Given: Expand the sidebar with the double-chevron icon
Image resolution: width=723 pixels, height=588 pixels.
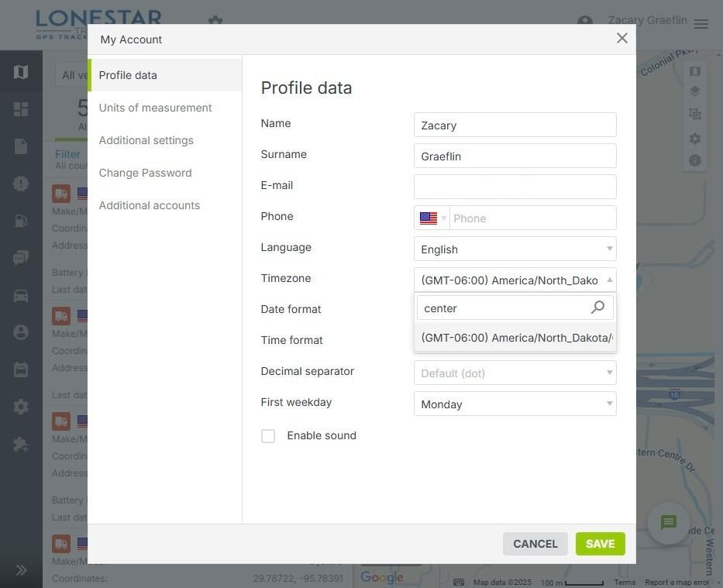Looking at the screenshot, I should click(x=21, y=570).
